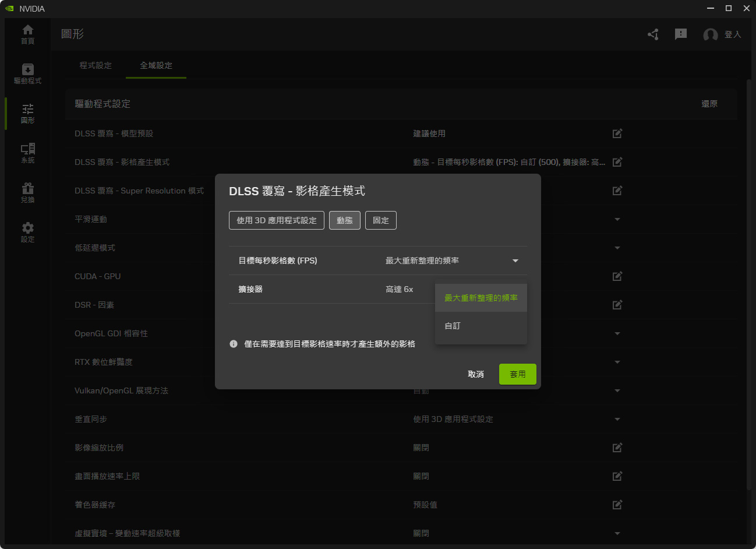Expand 目標每秒影格數 (FPS) dropdown arrow
This screenshot has height=549, width=756.
(x=515, y=261)
